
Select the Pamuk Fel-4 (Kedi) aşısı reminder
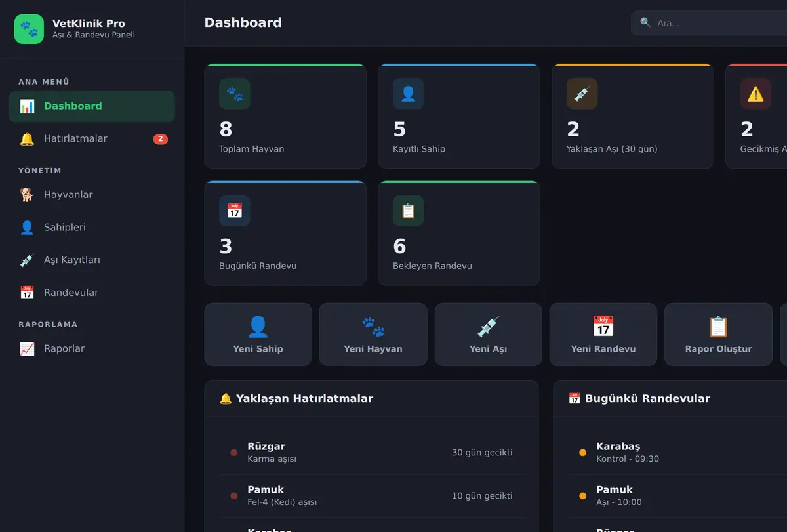pos(371,496)
